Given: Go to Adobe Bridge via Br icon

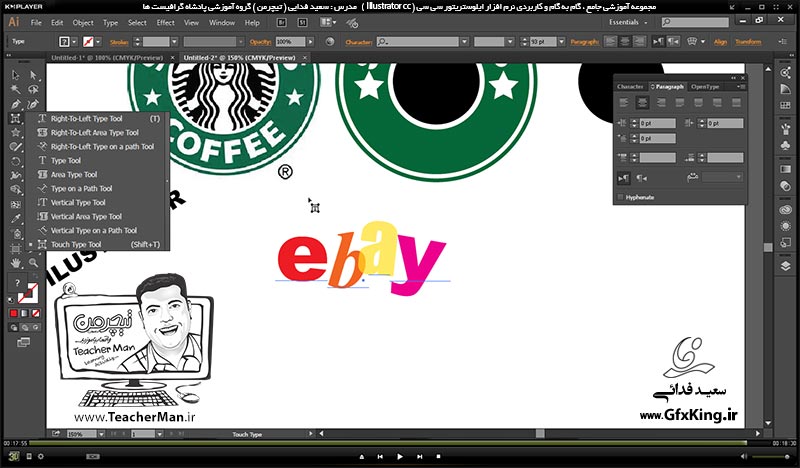Looking at the screenshot, I should [281, 22].
